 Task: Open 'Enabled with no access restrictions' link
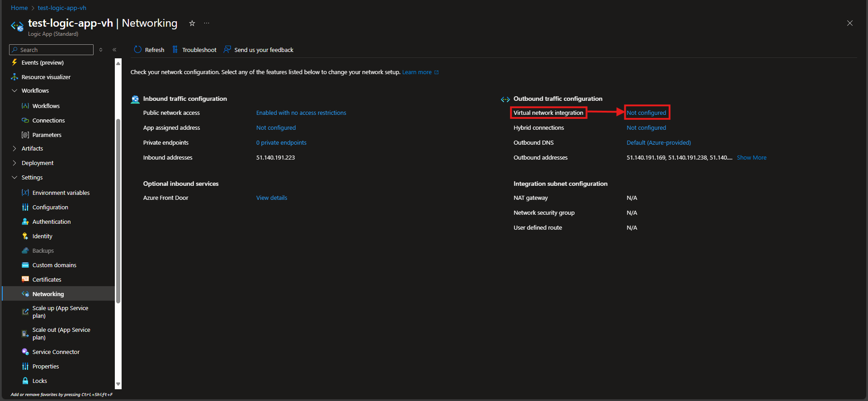point(301,113)
